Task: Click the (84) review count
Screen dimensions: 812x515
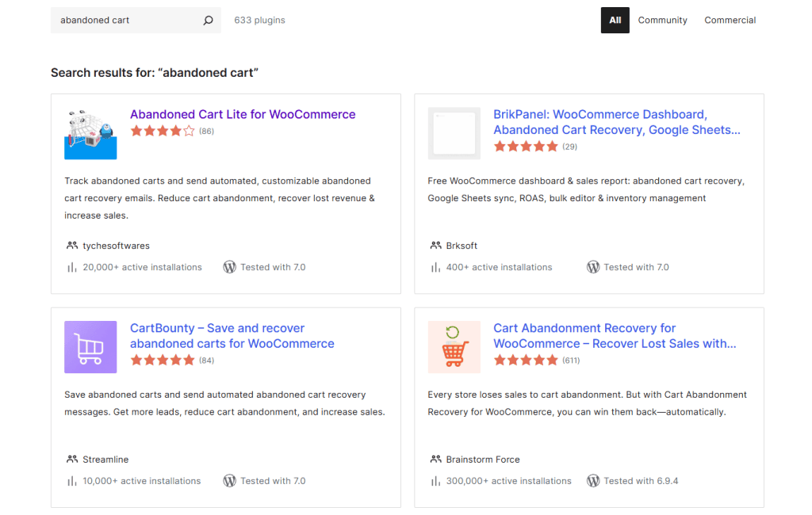Action: (x=207, y=360)
